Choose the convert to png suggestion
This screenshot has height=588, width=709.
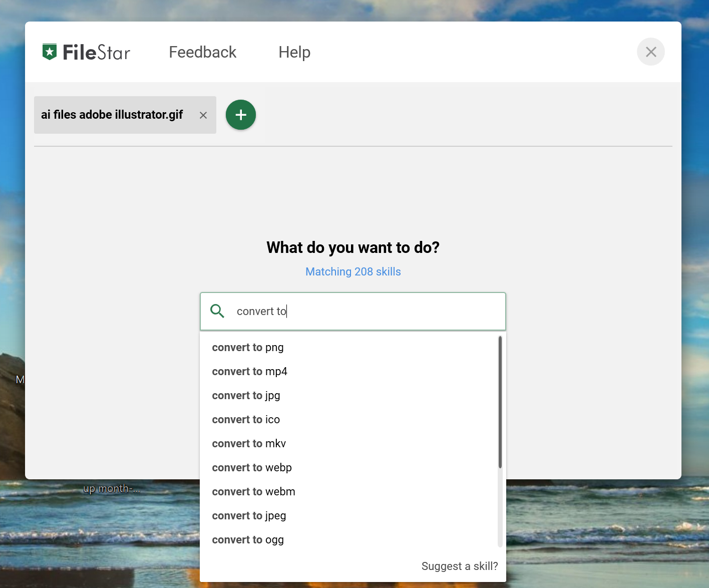(349, 348)
